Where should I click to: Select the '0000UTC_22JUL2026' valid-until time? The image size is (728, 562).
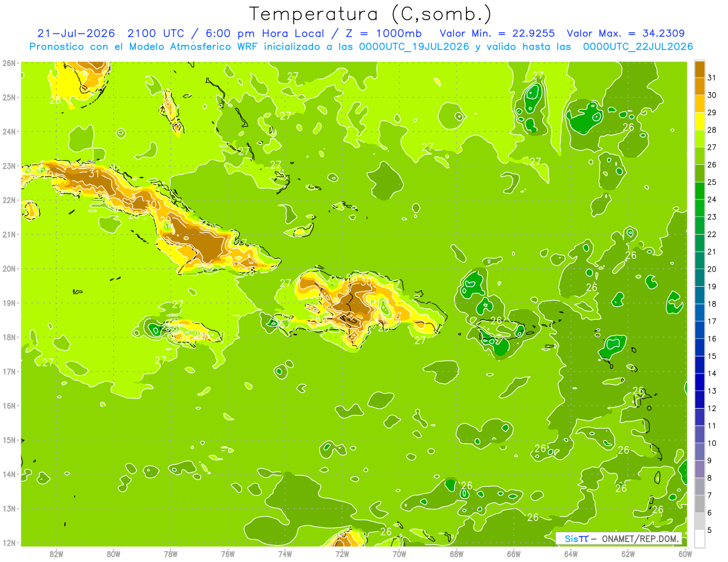638,47
